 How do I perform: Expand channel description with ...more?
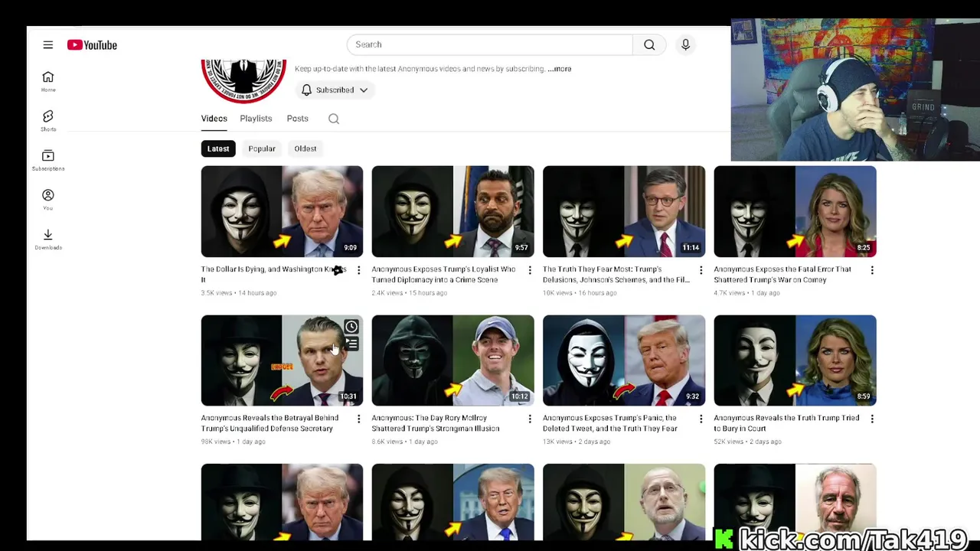click(560, 69)
